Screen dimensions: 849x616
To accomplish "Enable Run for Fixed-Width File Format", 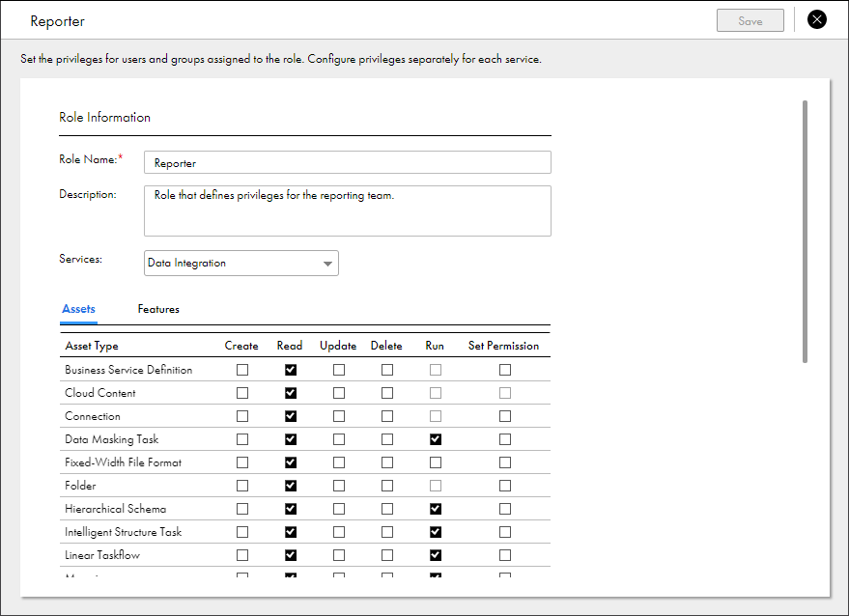I will coord(436,462).
